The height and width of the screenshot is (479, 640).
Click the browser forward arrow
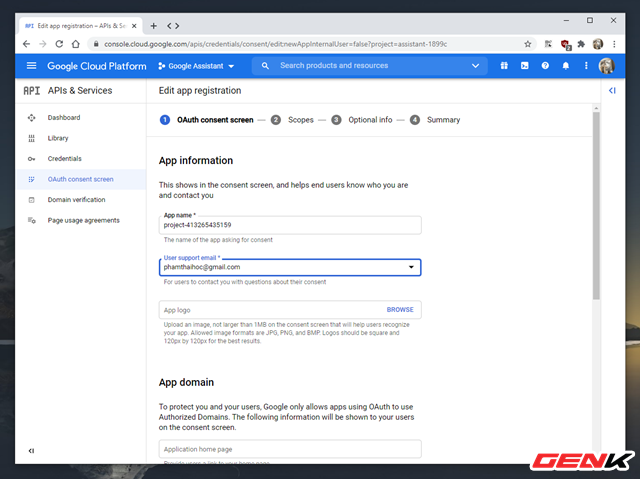tap(43, 44)
